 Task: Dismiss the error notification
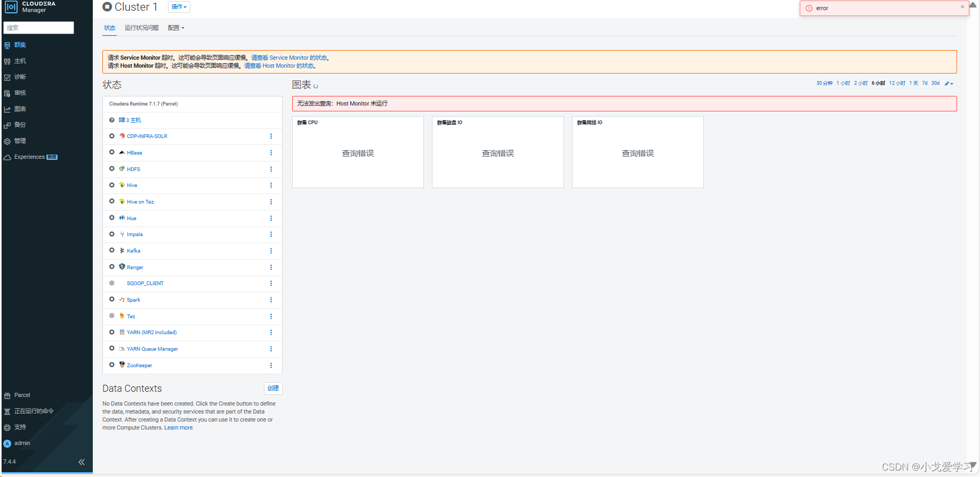pos(962,7)
